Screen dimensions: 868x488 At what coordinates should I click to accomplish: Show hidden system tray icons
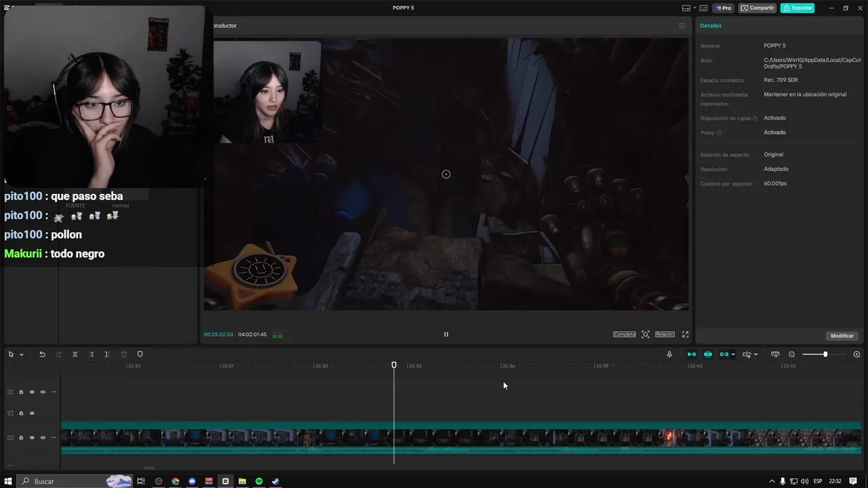pos(772,481)
